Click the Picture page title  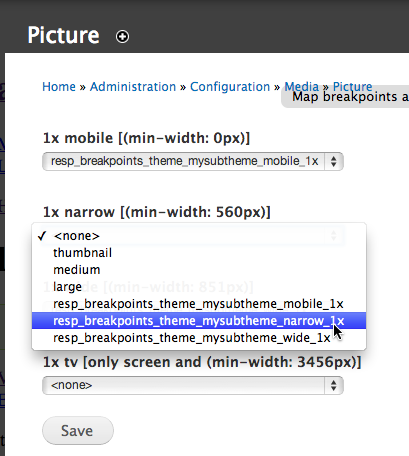click(x=63, y=35)
